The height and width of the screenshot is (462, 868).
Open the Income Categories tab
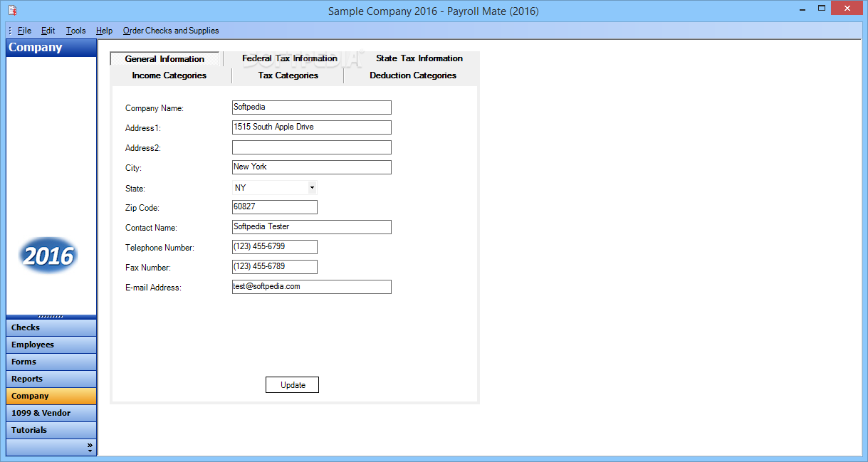coord(169,75)
